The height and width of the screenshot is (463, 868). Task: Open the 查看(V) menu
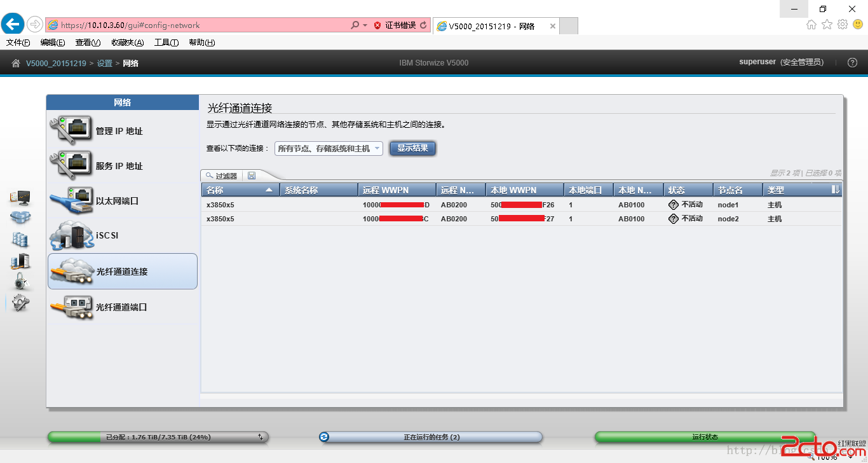pyautogui.click(x=88, y=43)
